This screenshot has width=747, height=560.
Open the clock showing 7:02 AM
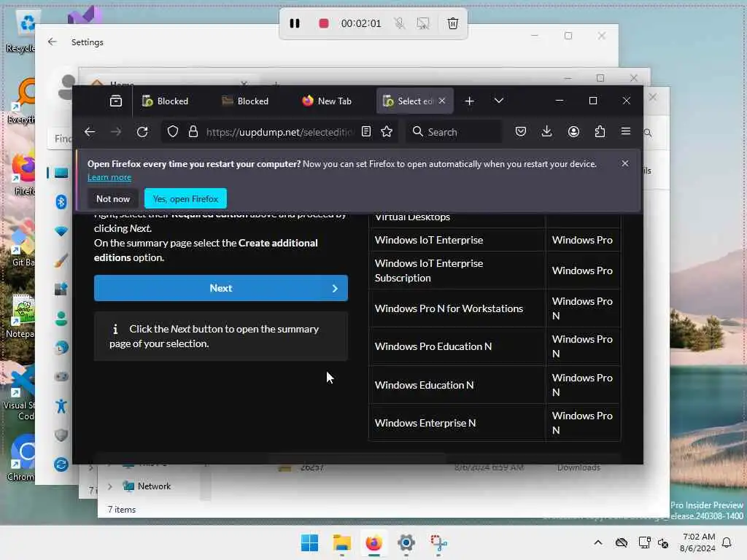tap(697, 542)
